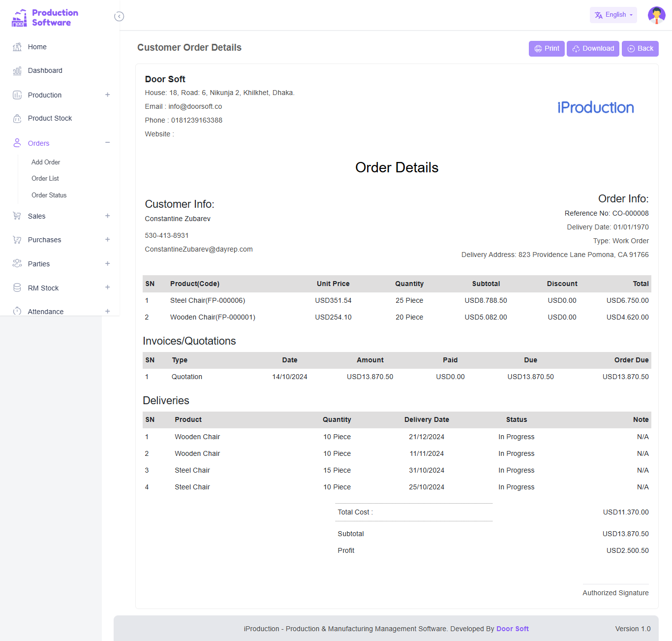672x641 pixels.
Task: Click the Print button
Action: (546, 48)
